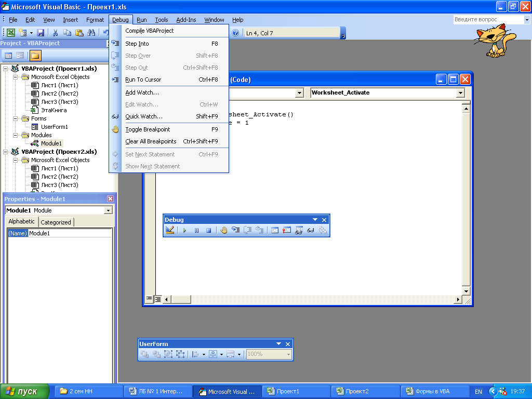The image size is (532, 399).
Task: Click Step Over icon on Debug toolbar
Action: [x=247, y=230]
